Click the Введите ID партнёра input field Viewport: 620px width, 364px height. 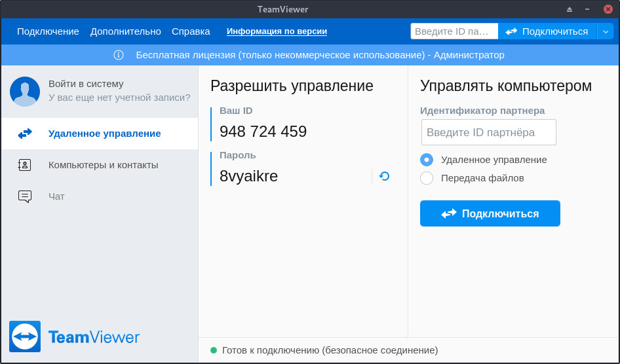(489, 132)
